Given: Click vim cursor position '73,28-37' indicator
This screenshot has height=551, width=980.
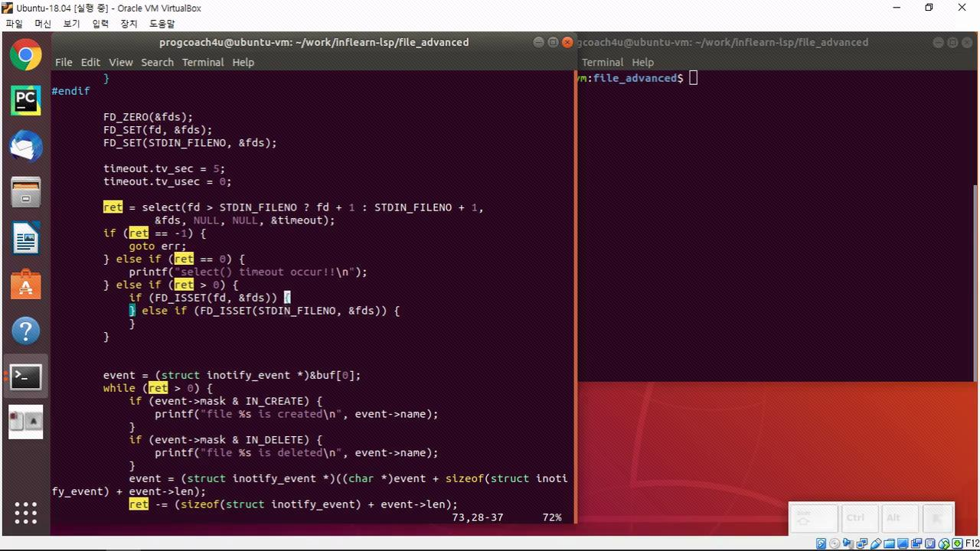Looking at the screenshot, I should pyautogui.click(x=478, y=517).
